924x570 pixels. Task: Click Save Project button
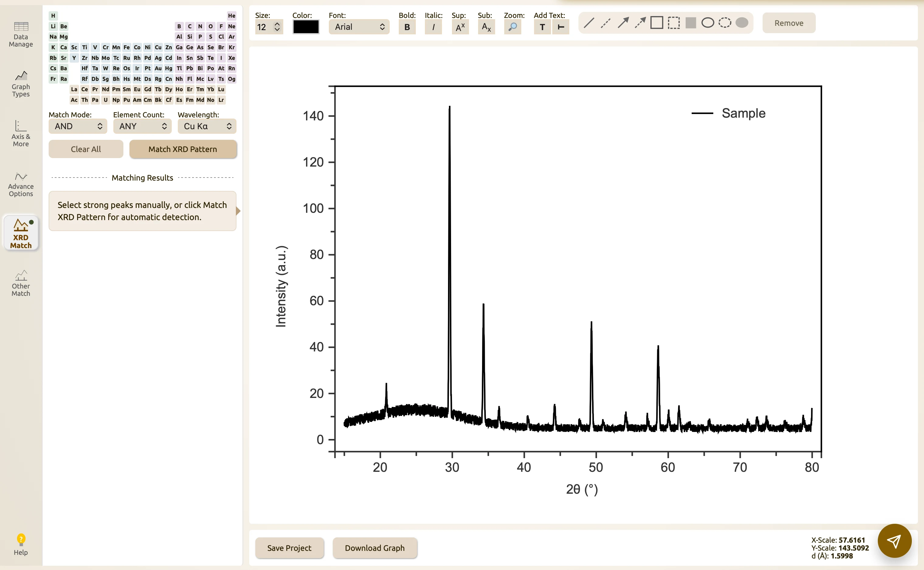pyautogui.click(x=289, y=548)
